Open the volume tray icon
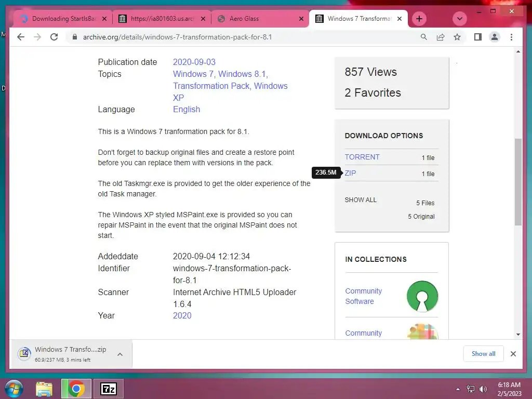The height and width of the screenshot is (399, 532). coord(483,389)
